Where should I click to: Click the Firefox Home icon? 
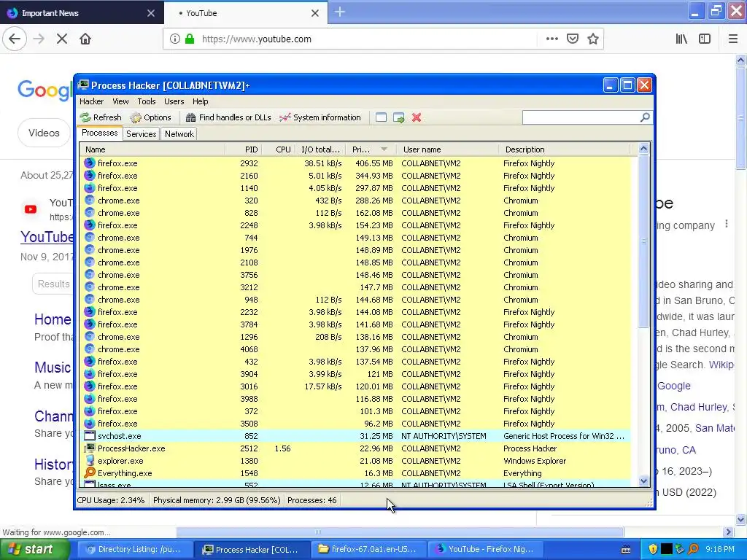click(85, 39)
